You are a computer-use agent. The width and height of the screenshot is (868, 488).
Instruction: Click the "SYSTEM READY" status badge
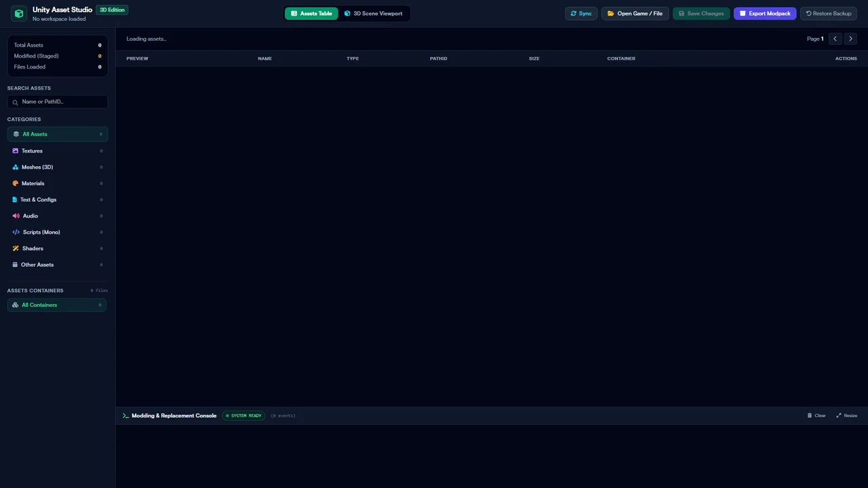[243, 415]
